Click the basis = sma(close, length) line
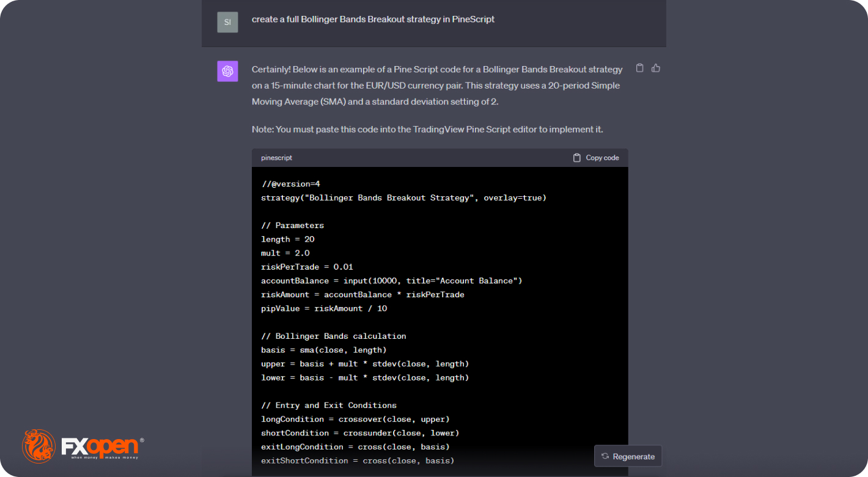This screenshot has width=868, height=477. coord(323,350)
